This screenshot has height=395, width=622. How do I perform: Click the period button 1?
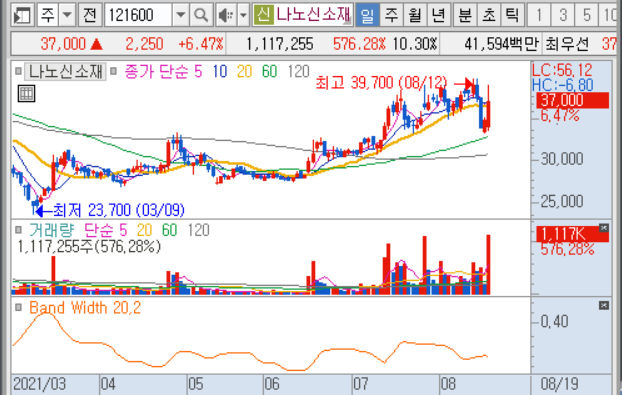pyautogui.click(x=539, y=15)
